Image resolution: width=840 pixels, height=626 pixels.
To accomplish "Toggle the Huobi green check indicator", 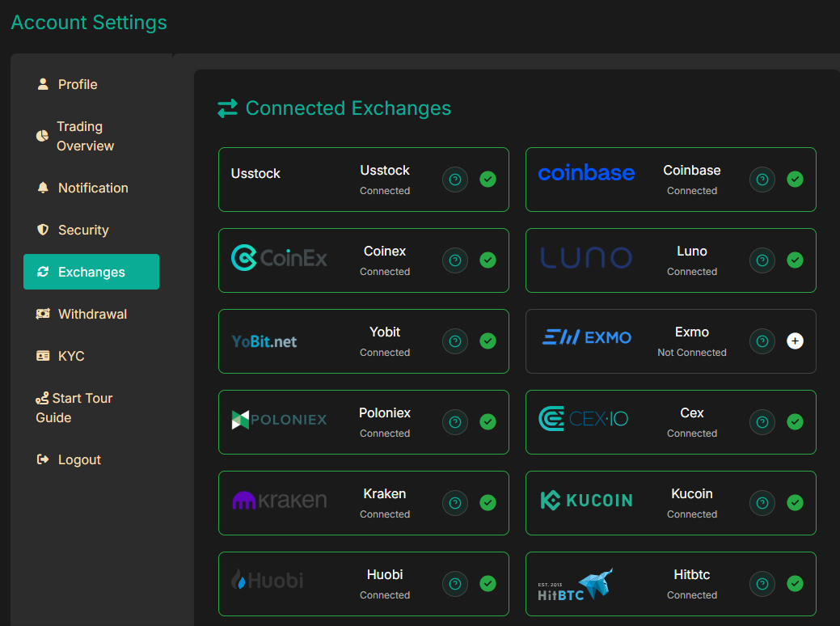I will pos(488,584).
